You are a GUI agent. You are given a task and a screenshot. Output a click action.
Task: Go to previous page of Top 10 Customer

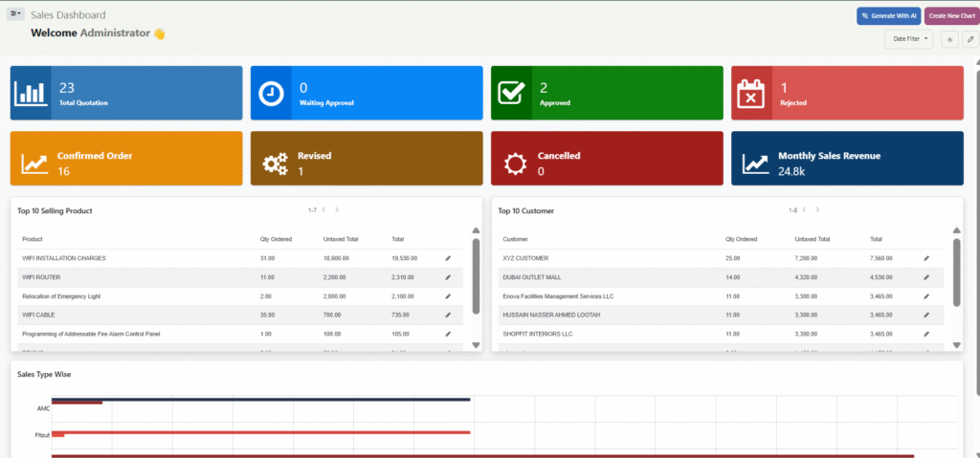tap(805, 209)
